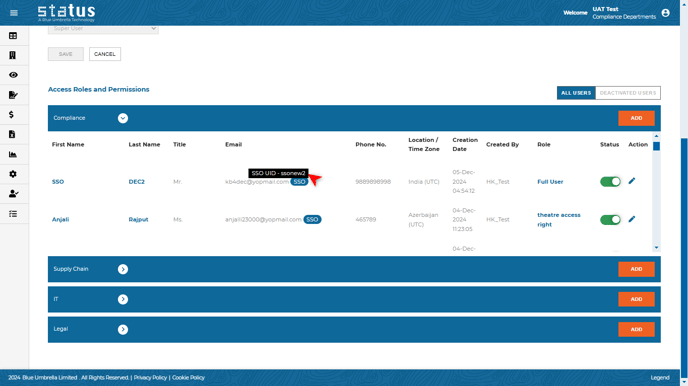Open the dollar sign icon in sidebar

(11, 114)
